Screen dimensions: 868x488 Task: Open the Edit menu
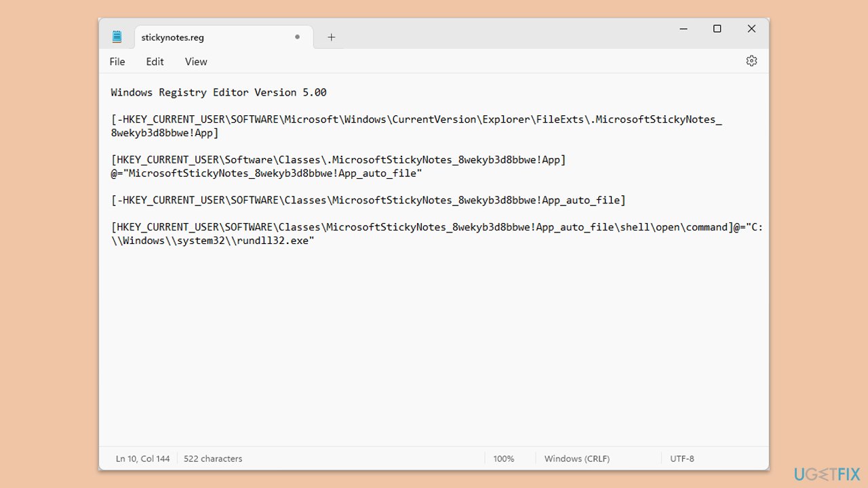(x=155, y=62)
